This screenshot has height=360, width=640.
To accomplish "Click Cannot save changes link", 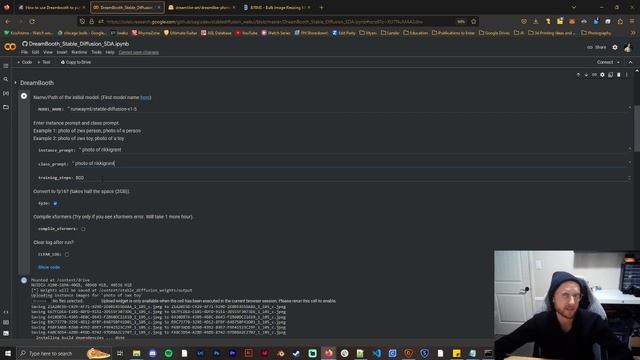I will tap(138, 52).
